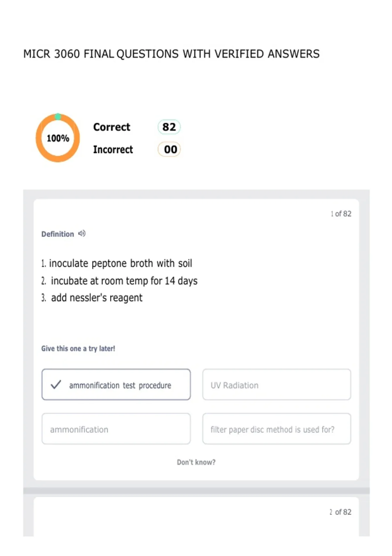This screenshot has height=556, width=392.
Task: Click the green dot on progress ring
Action: (58, 117)
